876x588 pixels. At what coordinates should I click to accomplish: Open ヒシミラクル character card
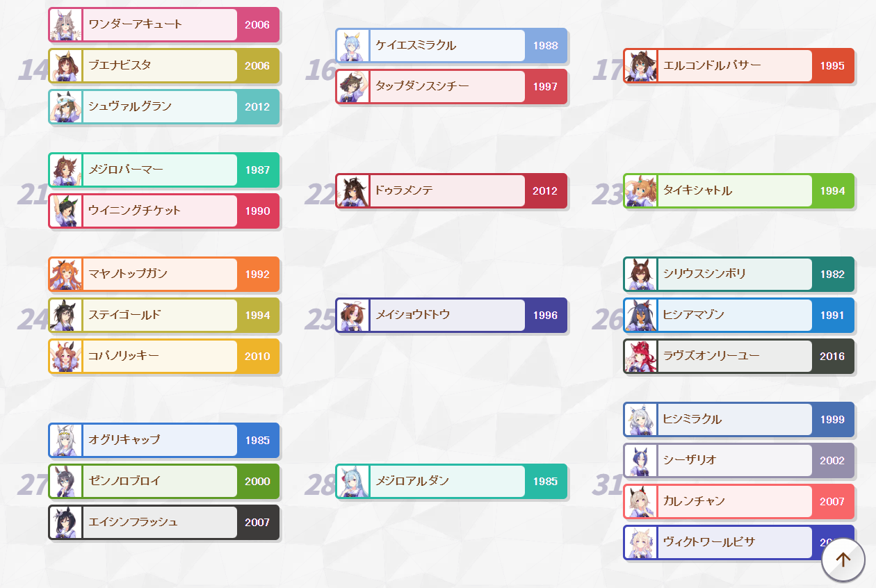738,419
